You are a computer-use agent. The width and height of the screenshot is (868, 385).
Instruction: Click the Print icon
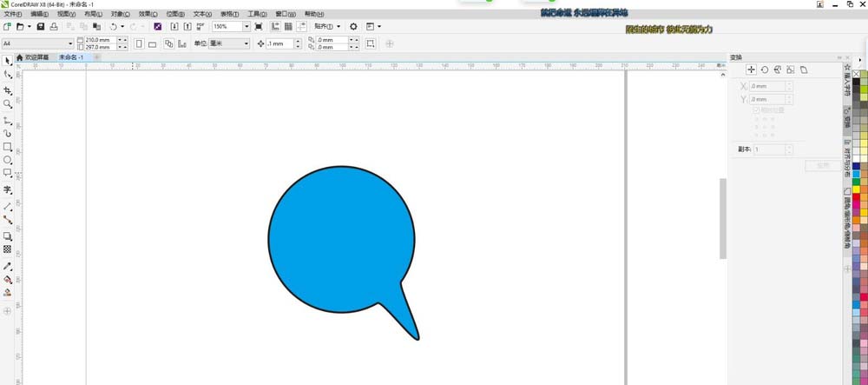click(x=54, y=27)
